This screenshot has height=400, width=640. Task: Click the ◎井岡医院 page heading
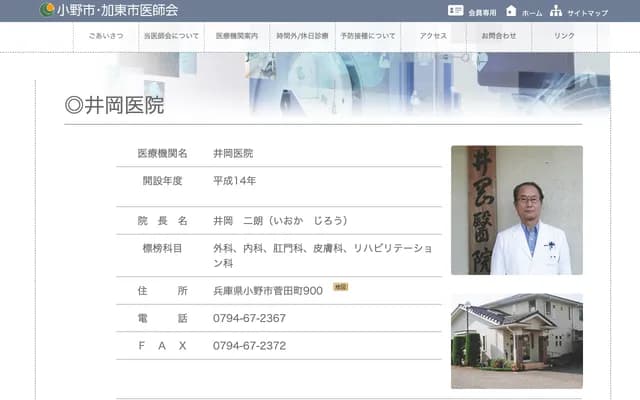point(115,105)
